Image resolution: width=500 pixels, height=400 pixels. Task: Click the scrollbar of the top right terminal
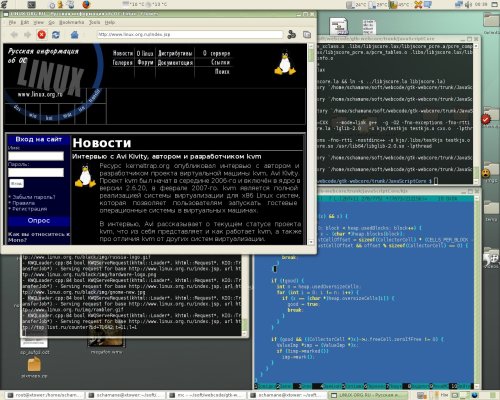(476, 113)
